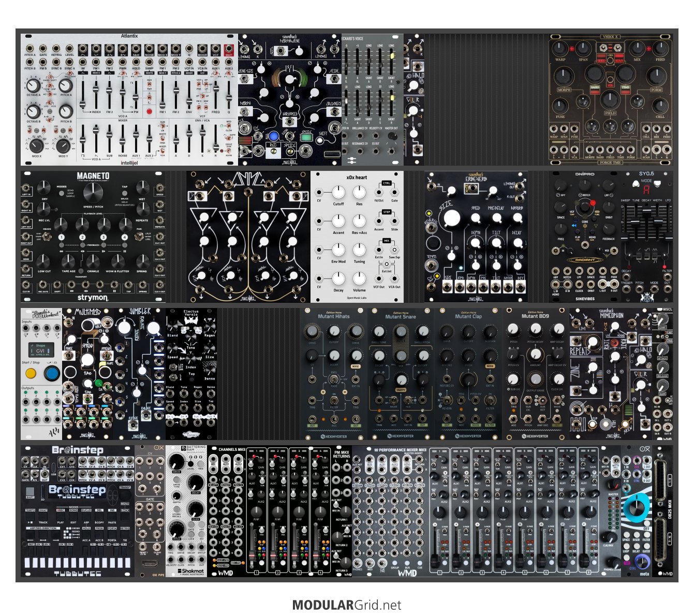Viewport: 694px width, 616px height.
Task: Select the Mutant Clap module
Action: click(x=468, y=374)
